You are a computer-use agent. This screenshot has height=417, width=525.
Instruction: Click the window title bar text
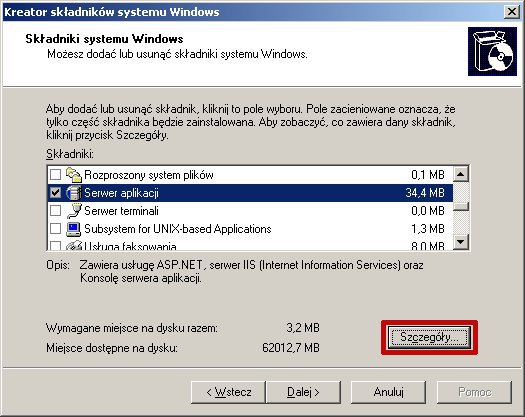click(111, 12)
